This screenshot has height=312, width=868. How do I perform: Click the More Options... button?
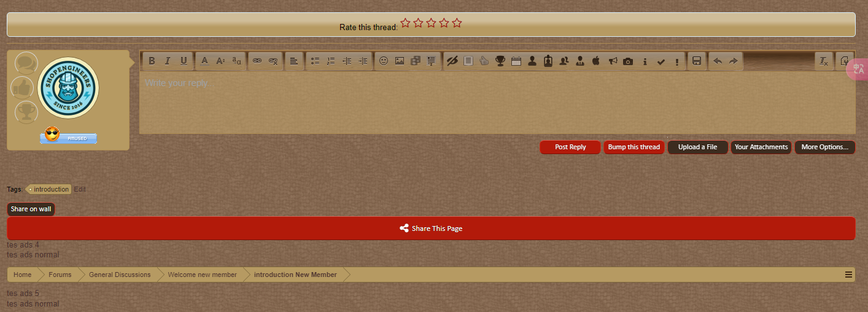[825, 147]
